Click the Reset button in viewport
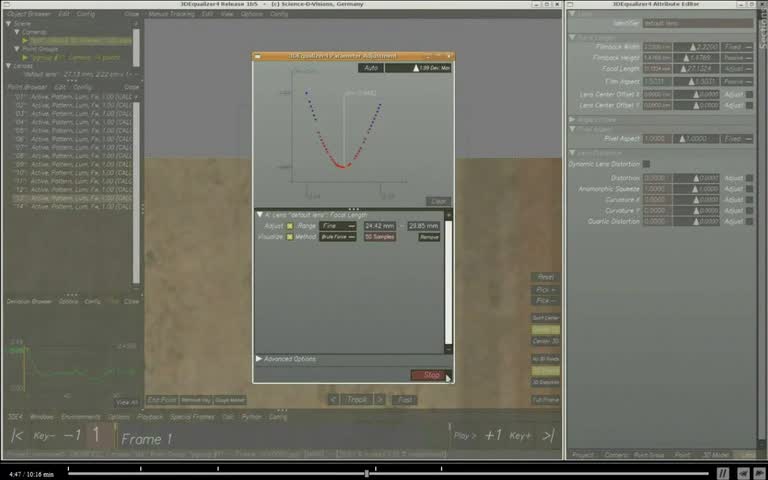 tap(546, 277)
